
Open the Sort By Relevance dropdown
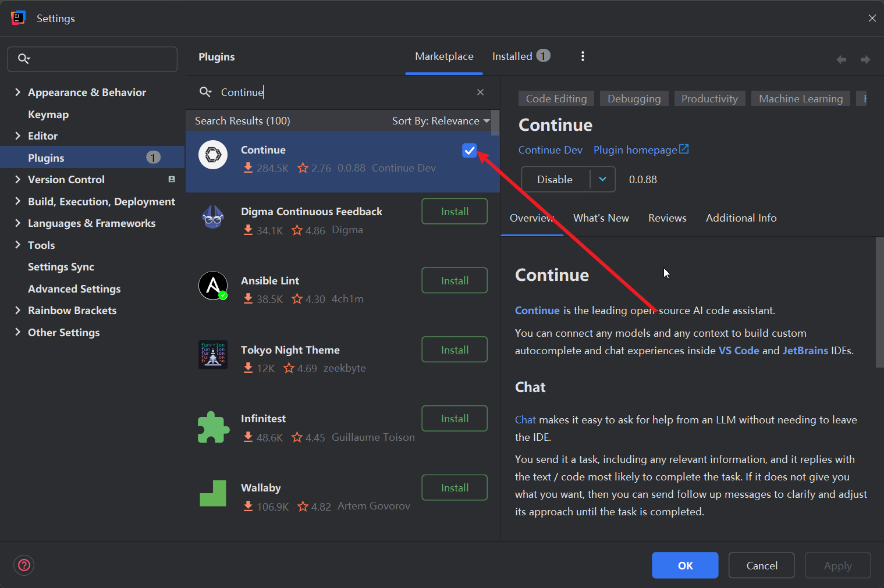(441, 120)
